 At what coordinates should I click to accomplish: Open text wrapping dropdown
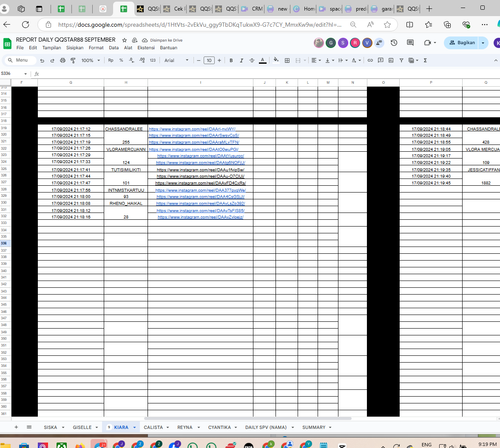pos(343,60)
